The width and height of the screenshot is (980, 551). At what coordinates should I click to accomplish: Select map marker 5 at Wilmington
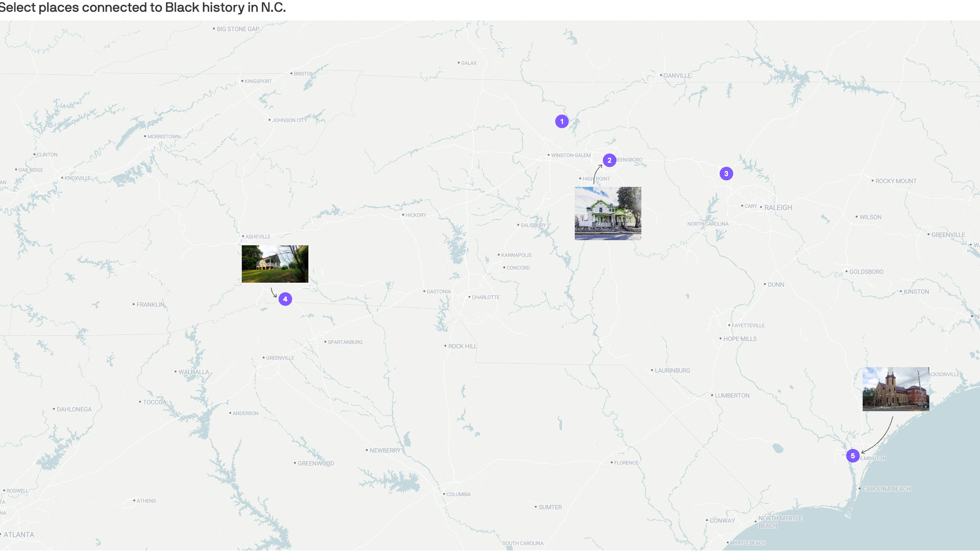tap(853, 456)
